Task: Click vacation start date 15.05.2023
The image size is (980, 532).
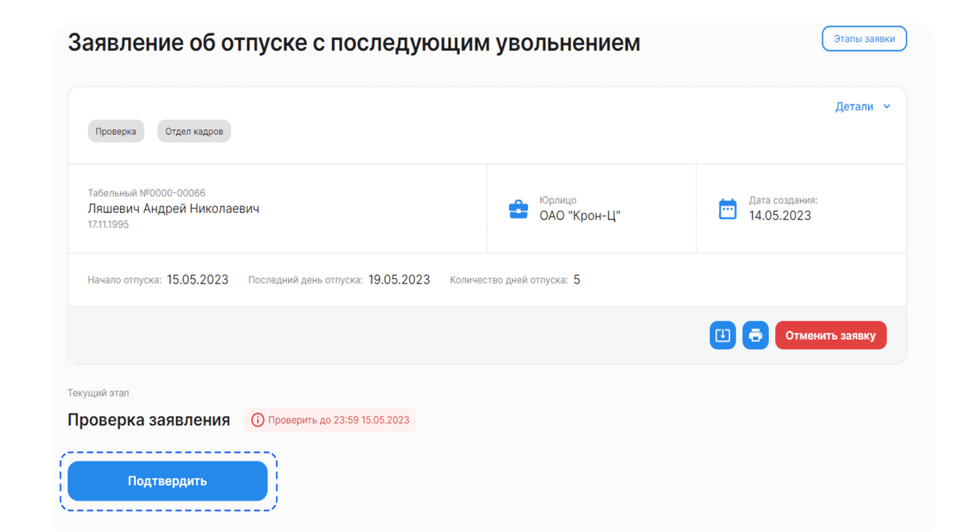Action: pos(197,280)
